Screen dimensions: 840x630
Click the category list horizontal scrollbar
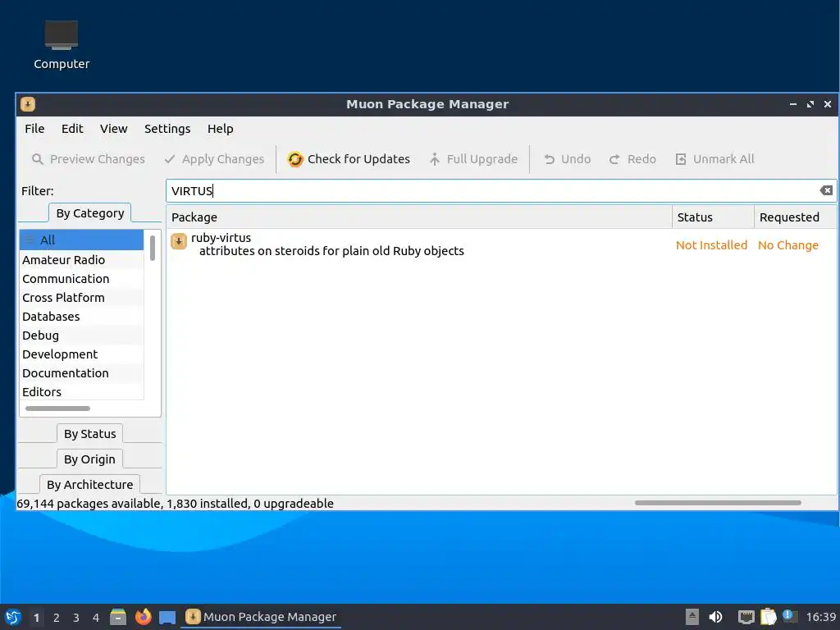click(58, 409)
